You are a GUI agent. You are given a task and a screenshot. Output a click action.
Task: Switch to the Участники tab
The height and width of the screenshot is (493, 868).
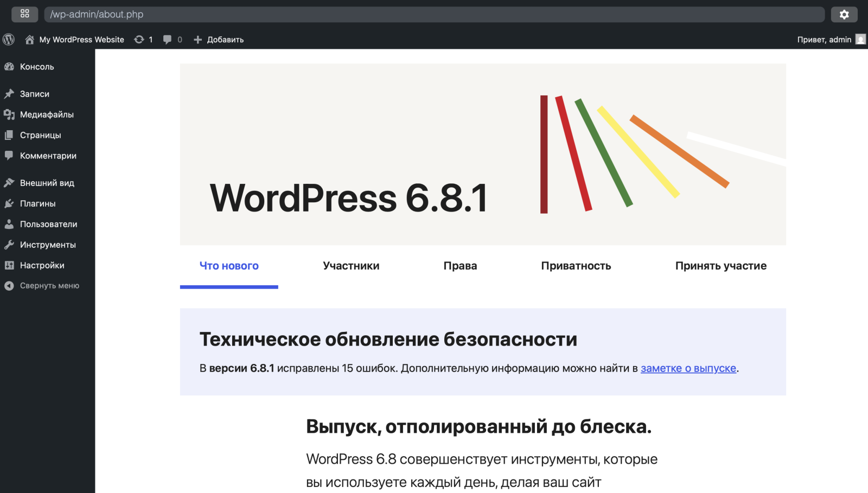(x=351, y=266)
